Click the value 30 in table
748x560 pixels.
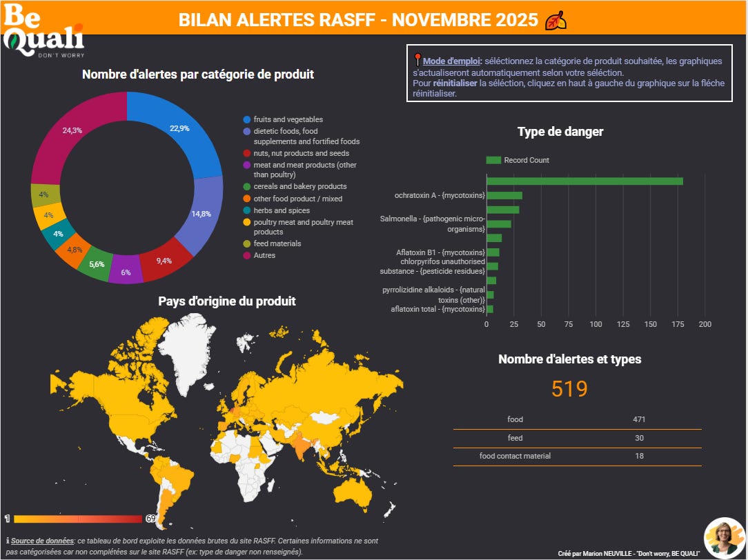click(x=639, y=438)
